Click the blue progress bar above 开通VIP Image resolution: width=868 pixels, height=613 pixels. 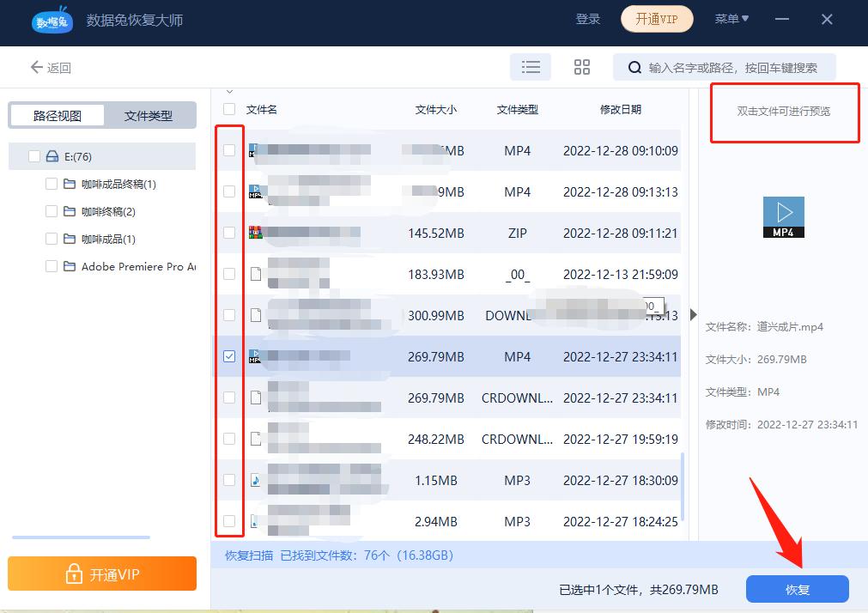[80, 537]
